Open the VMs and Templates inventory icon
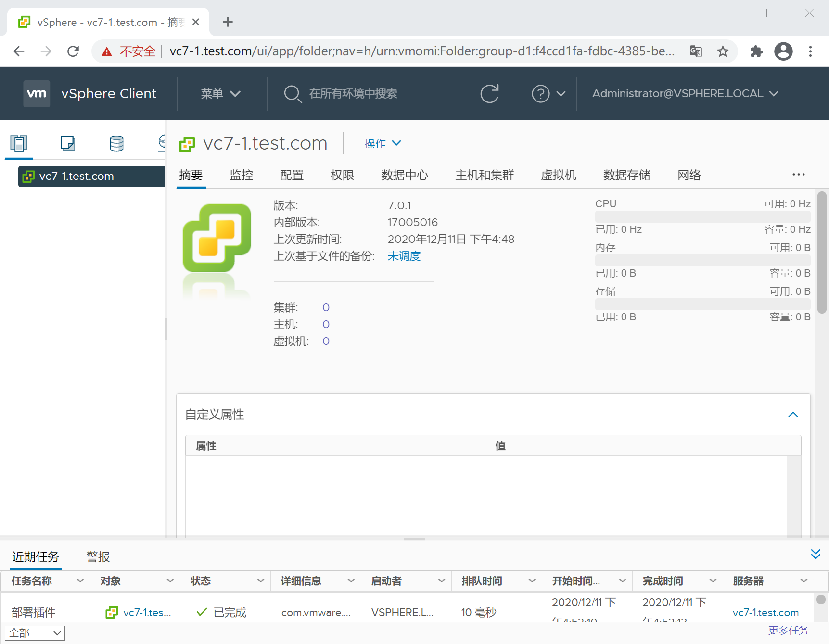This screenshot has width=829, height=644. click(68, 143)
